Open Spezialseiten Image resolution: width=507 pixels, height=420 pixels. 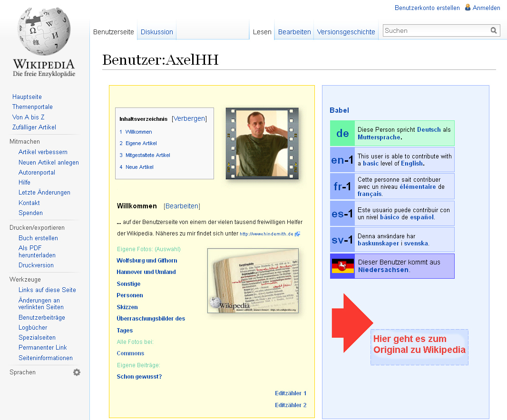click(x=37, y=338)
